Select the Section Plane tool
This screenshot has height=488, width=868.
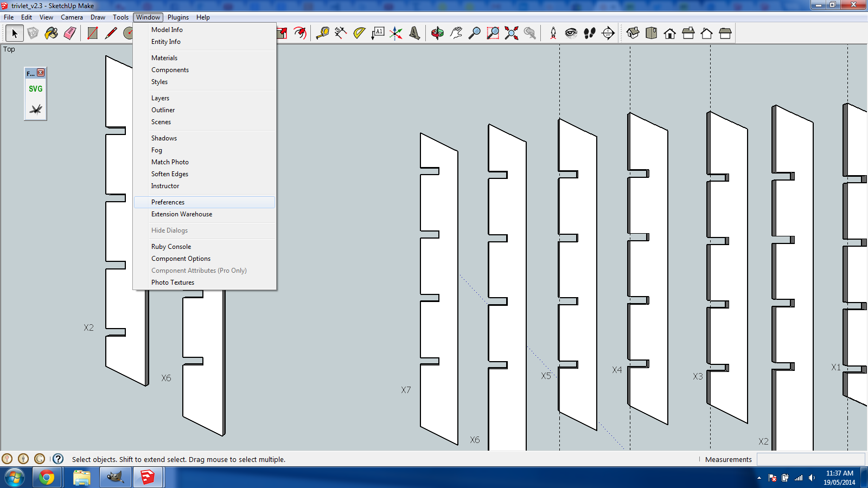608,34
